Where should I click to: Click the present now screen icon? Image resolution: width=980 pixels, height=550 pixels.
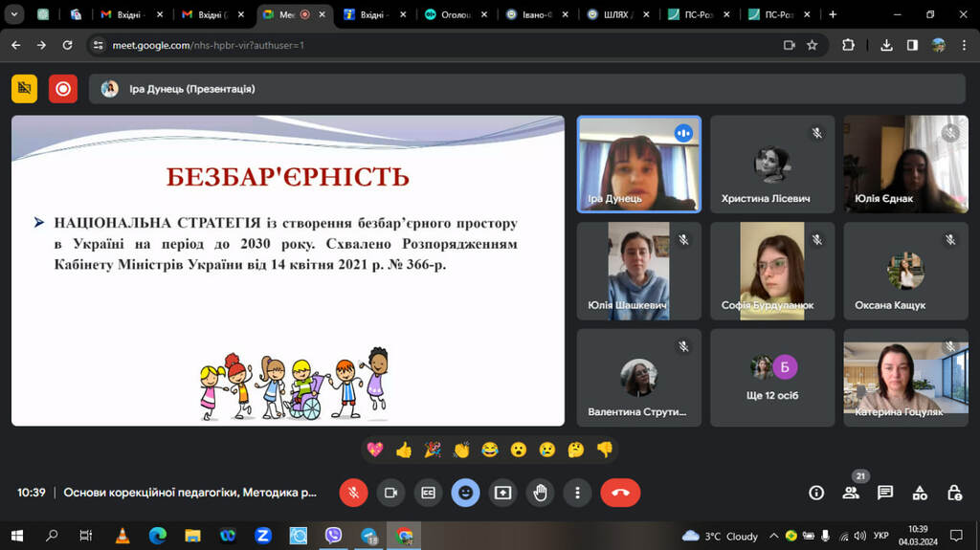502,493
